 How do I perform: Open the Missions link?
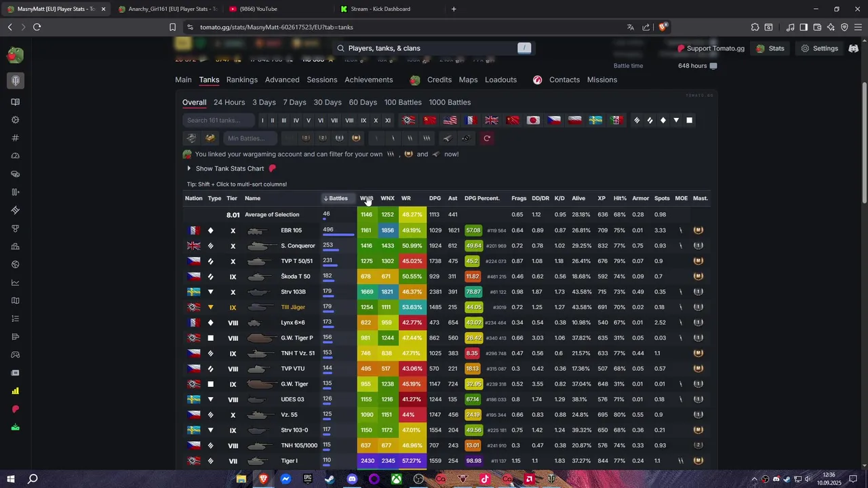[602, 80]
